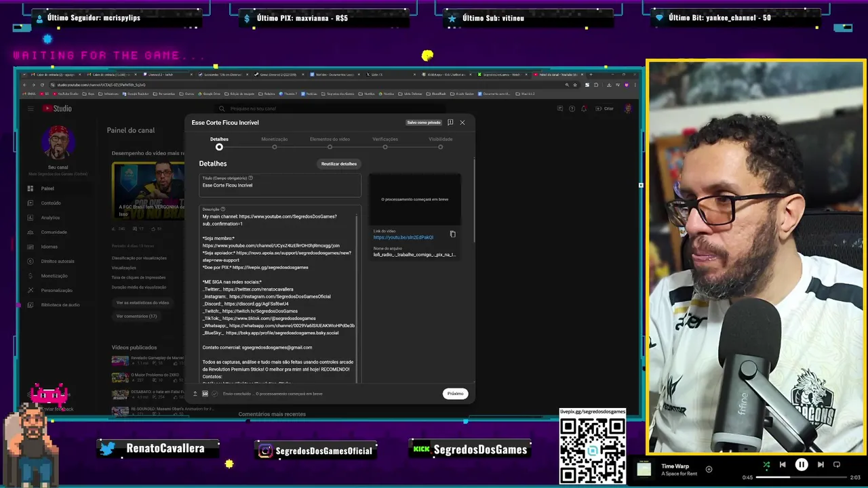Skip to next track in music widget

pos(821,465)
